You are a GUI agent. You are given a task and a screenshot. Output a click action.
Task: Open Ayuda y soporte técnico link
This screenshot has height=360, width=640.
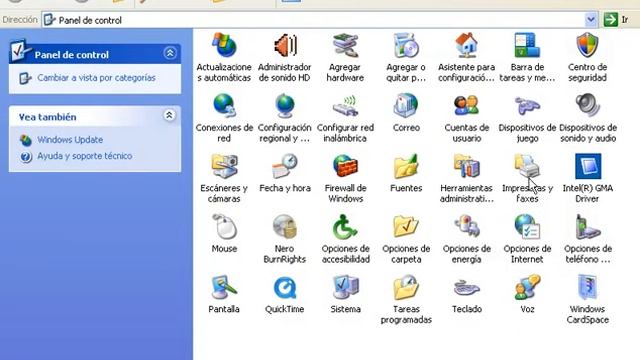84,156
